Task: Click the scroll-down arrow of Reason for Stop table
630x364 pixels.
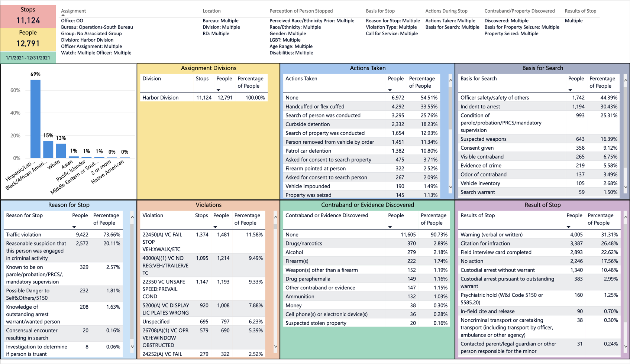Action: pyautogui.click(x=132, y=347)
